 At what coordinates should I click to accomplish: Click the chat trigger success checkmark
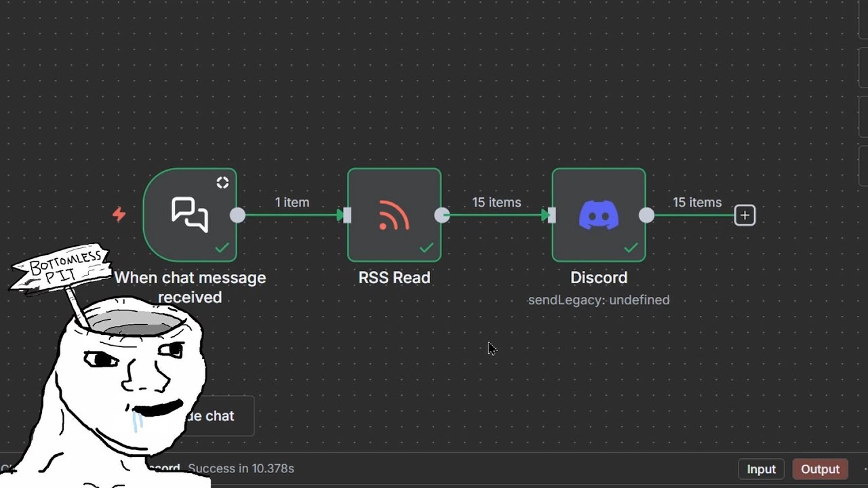pyautogui.click(x=222, y=248)
